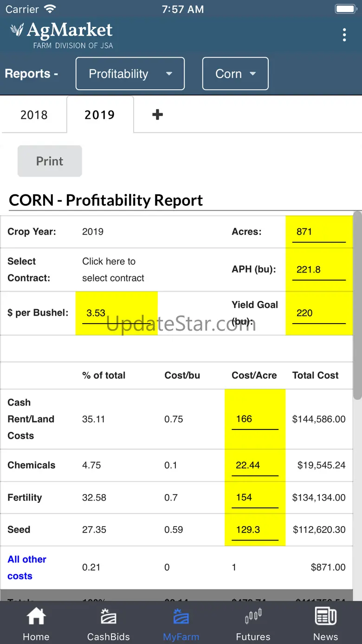Edit the Acres input field
Screen dimensions: 362x644
coord(318,232)
